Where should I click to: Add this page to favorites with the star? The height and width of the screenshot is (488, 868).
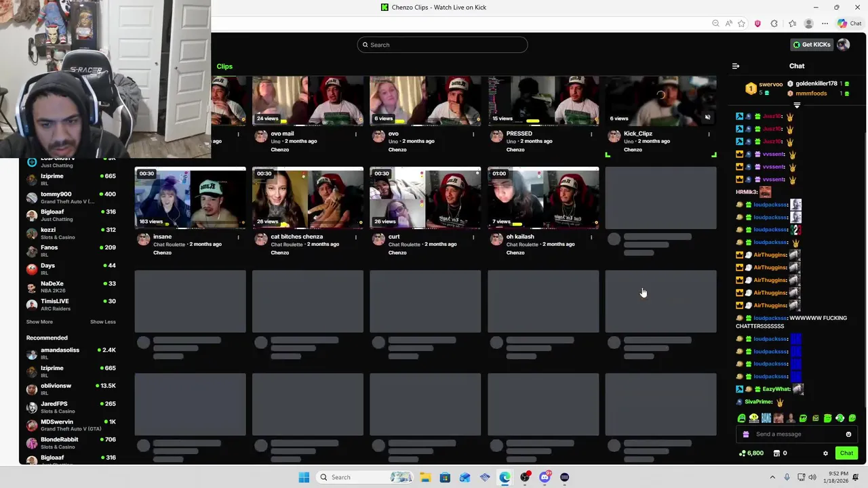741,24
